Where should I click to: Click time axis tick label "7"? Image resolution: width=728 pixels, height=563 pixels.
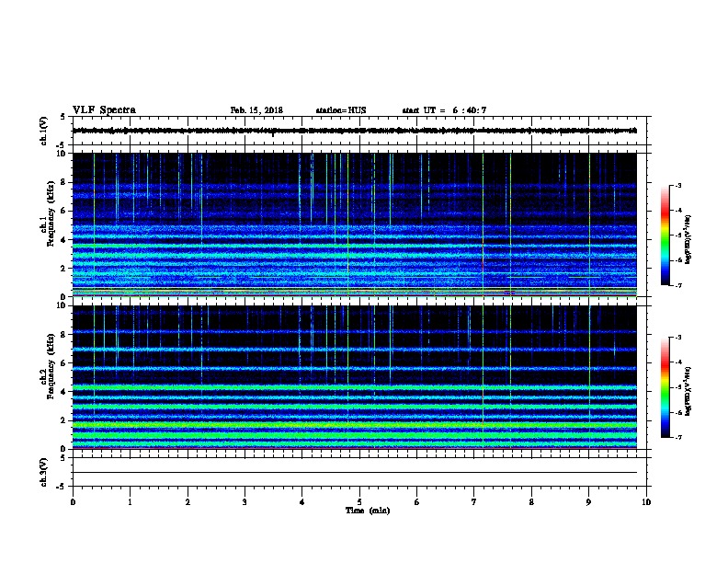tap(474, 501)
